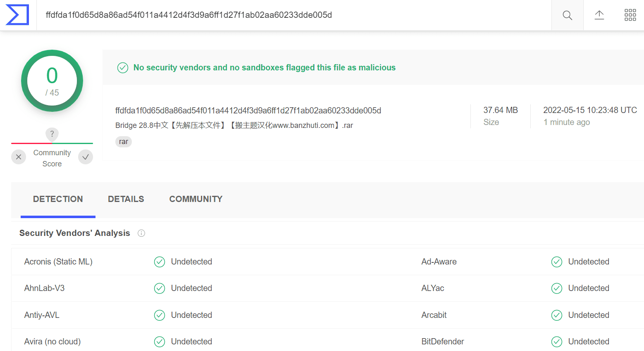Open the apps grid menu icon
Image resolution: width=644 pixels, height=351 pixels.
pos(630,15)
